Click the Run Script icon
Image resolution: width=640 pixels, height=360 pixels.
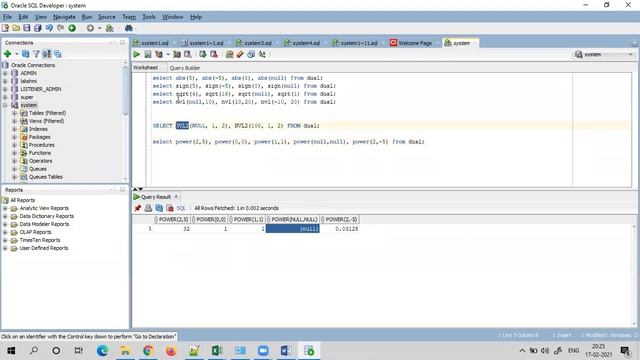point(148,54)
